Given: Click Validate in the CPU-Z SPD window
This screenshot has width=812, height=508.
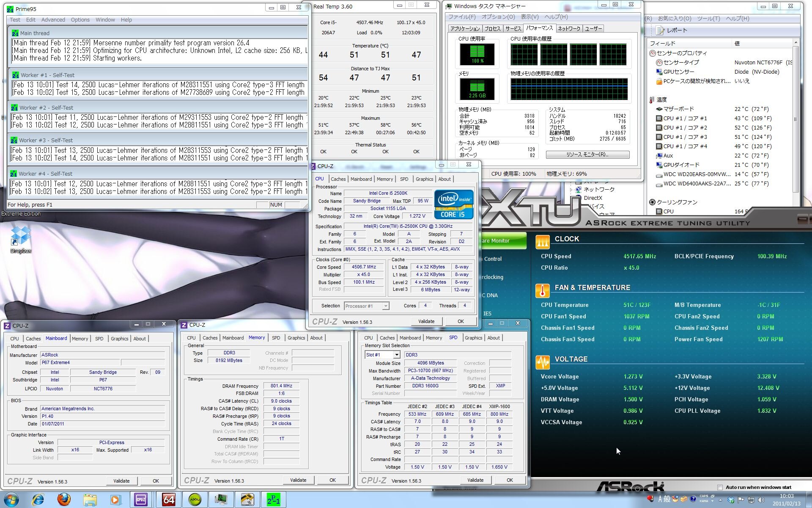Looking at the screenshot, I should [x=475, y=480].
